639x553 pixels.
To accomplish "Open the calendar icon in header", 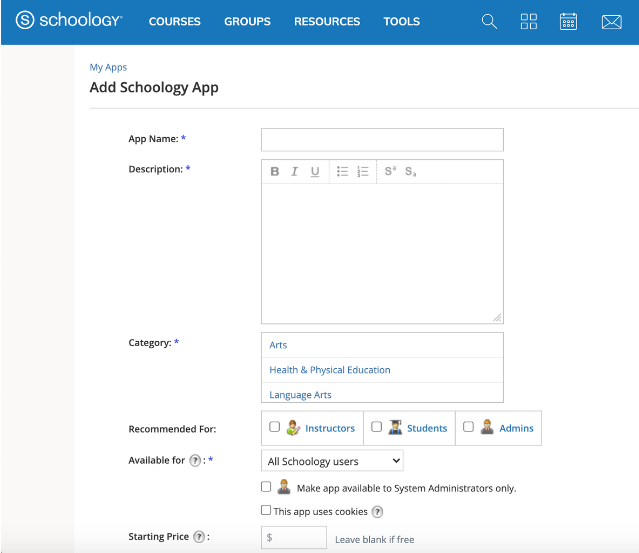I will click(568, 21).
